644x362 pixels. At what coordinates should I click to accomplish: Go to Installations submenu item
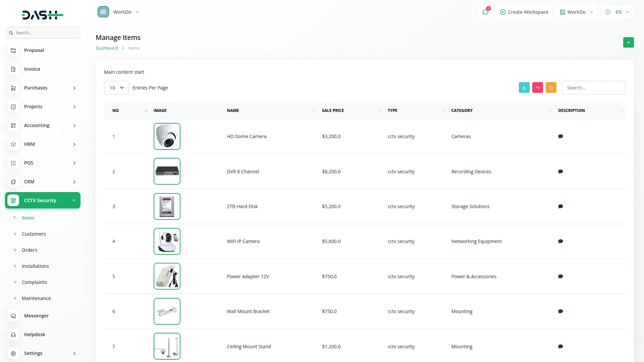(x=35, y=266)
